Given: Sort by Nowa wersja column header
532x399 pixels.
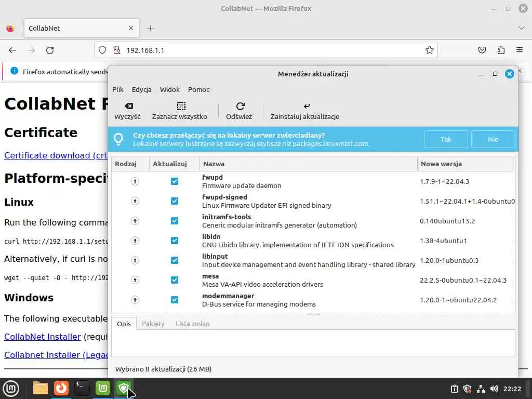Looking at the screenshot, I should [466, 164].
